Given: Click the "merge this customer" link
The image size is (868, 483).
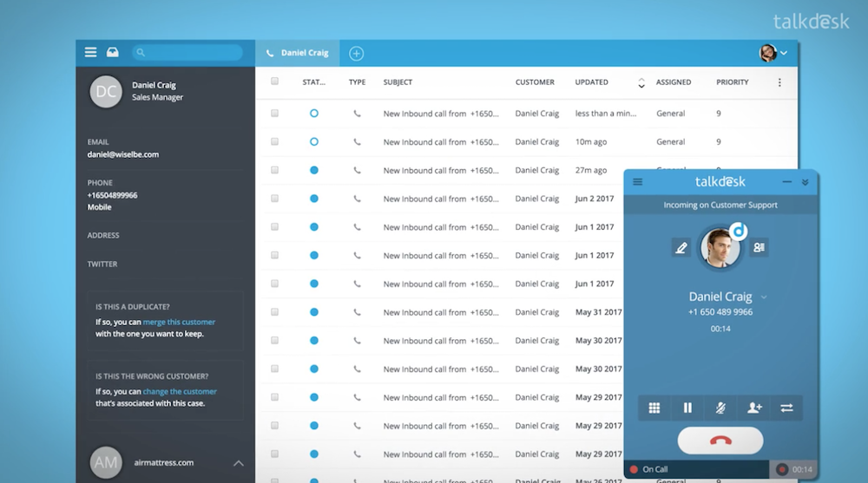Looking at the screenshot, I should coord(179,322).
